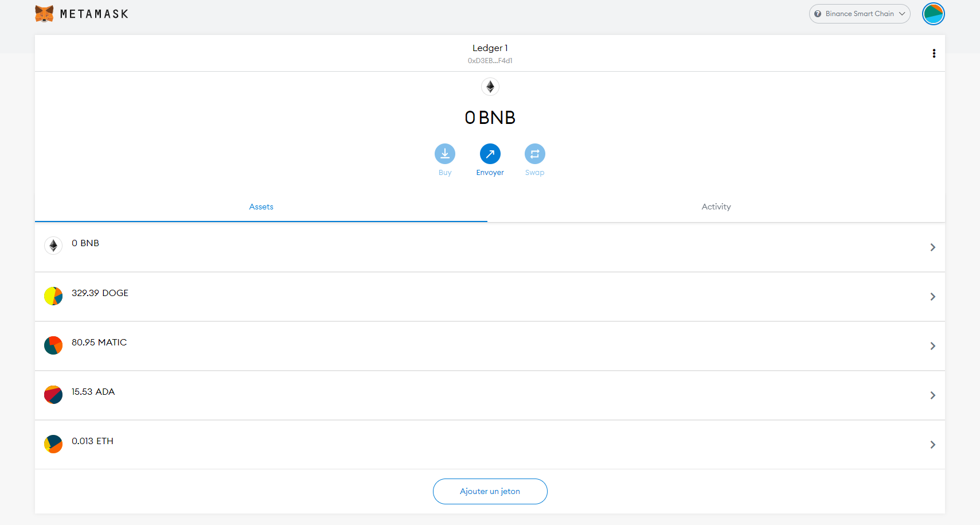Click the Swap arrows icon
980x525 pixels.
[534, 154]
